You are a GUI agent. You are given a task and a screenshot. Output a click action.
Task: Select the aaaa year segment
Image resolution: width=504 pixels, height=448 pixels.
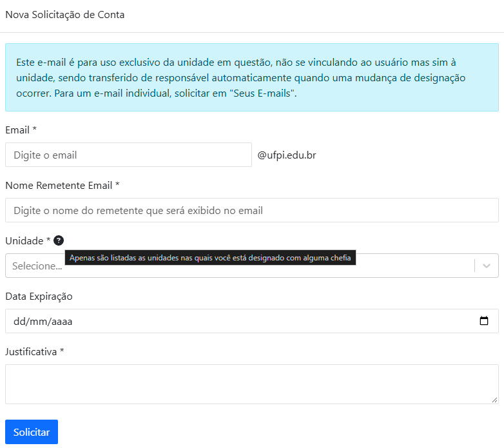(x=62, y=322)
